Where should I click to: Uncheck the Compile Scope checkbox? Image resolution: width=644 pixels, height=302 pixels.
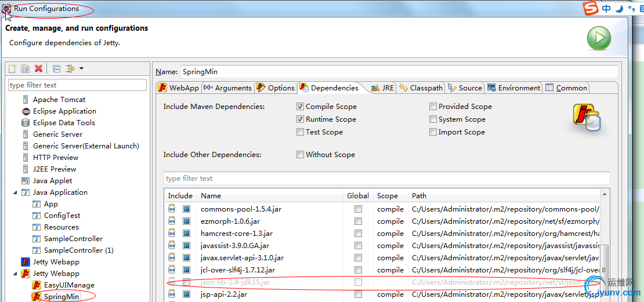click(300, 107)
